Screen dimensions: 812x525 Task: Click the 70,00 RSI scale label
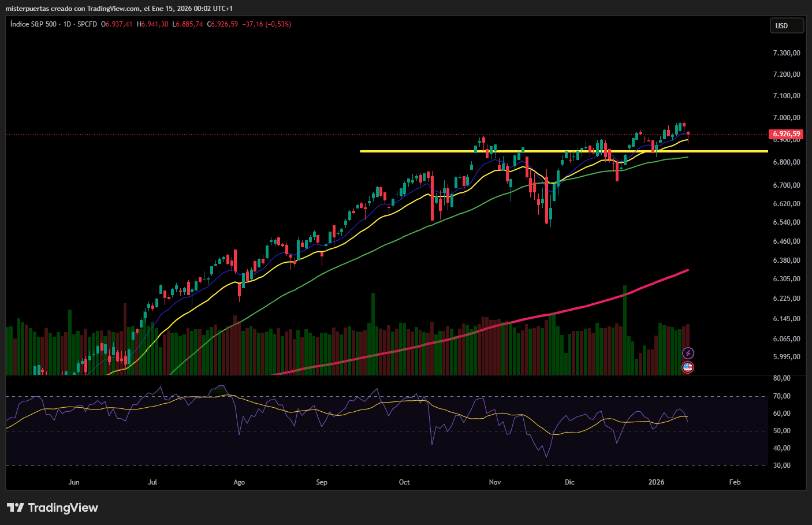tap(782, 396)
